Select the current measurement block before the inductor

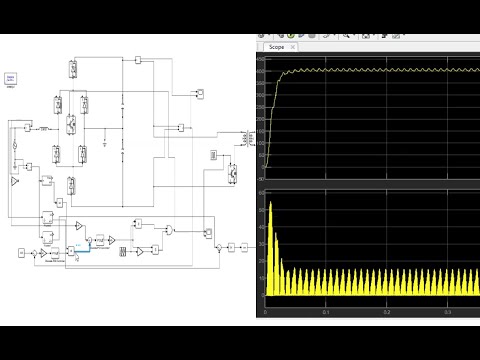pos(27,128)
